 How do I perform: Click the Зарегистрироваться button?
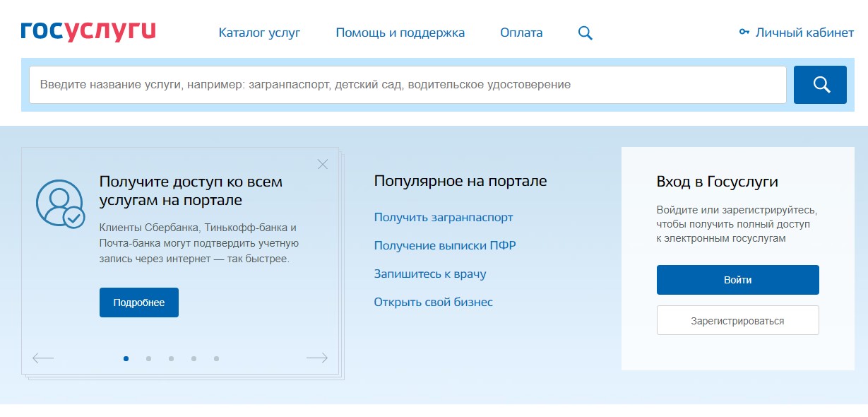pos(738,320)
